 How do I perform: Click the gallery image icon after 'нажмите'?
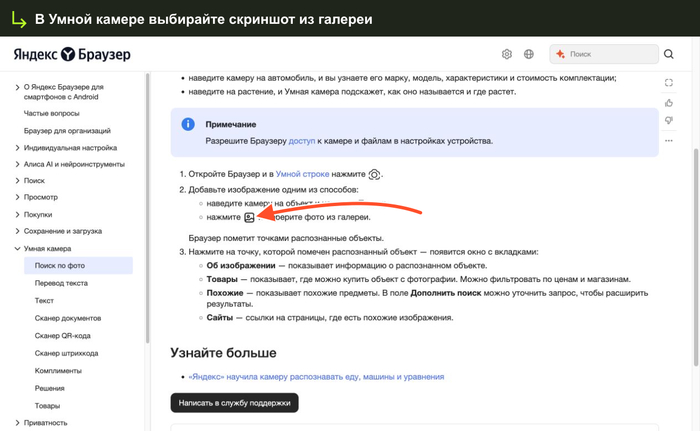(249, 218)
